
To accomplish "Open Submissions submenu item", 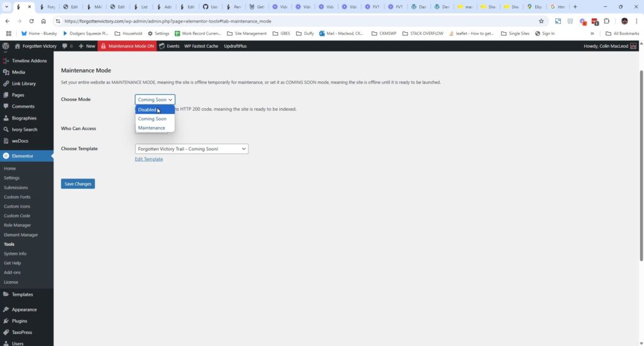I will [x=16, y=187].
